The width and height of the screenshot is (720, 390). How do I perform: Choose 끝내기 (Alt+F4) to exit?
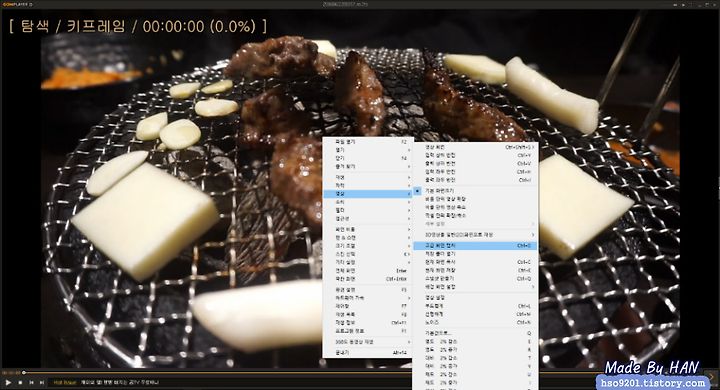[368, 353]
